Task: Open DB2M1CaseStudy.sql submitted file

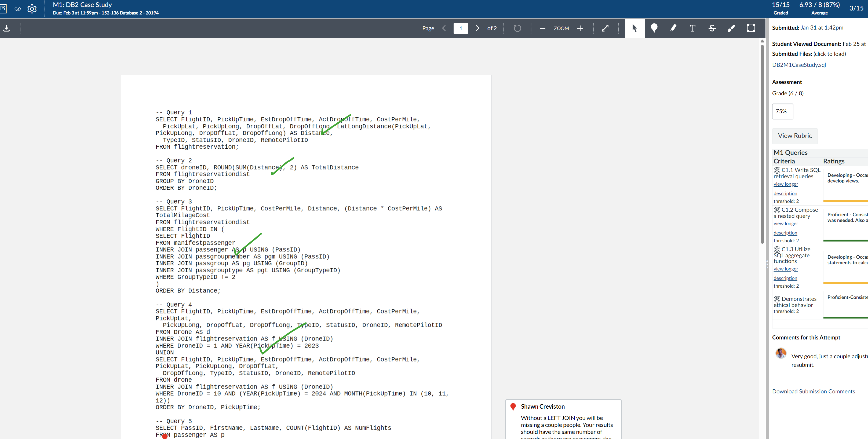Action: click(798, 65)
